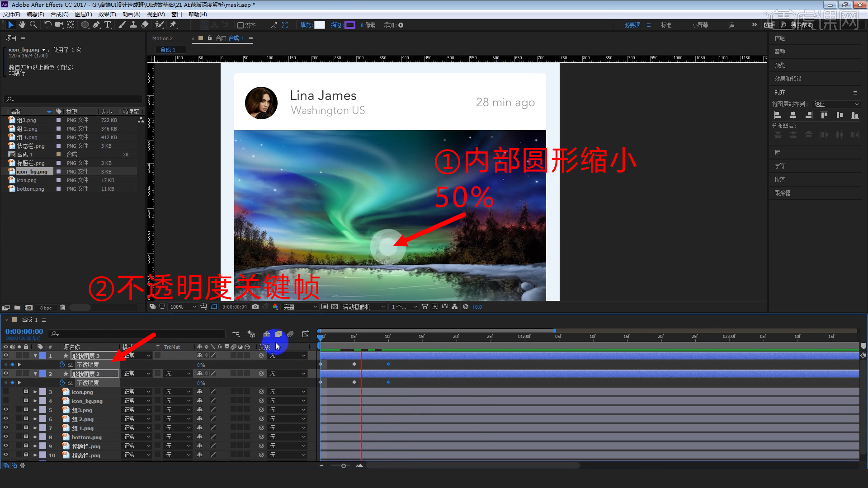Select the Ellipse shape tool

85,25
